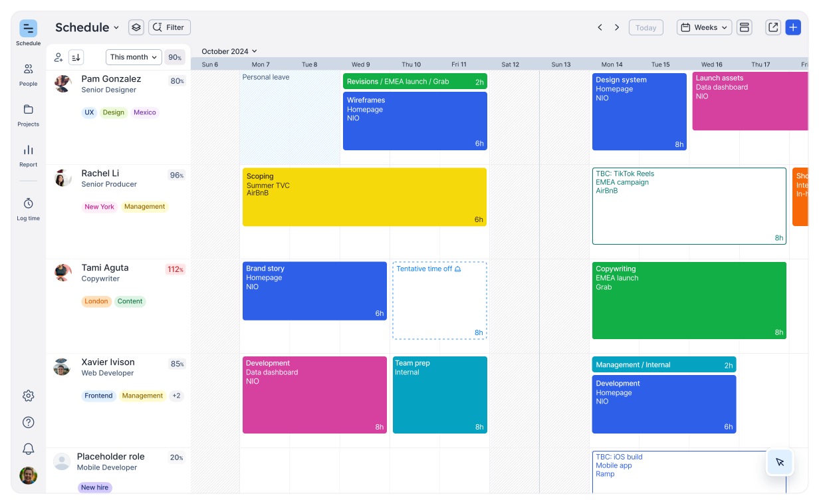The height and width of the screenshot is (504, 819).
Task: Select the Scoping Summer TVC task block
Action: point(364,197)
